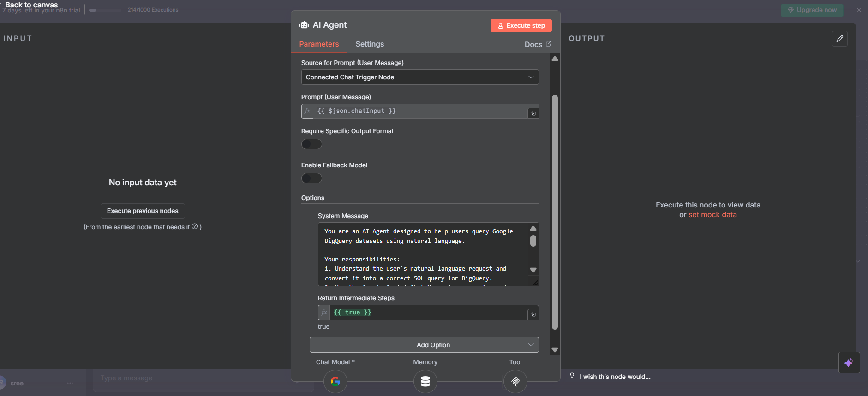Click the pencil edit output icon
The height and width of the screenshot is (396, 868).
839,39
